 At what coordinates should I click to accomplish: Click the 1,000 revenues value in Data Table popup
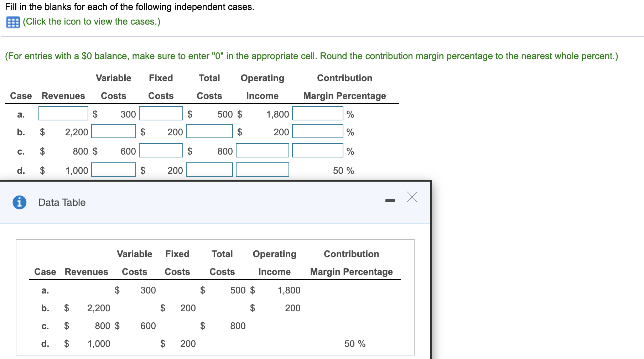pos(99,344)
